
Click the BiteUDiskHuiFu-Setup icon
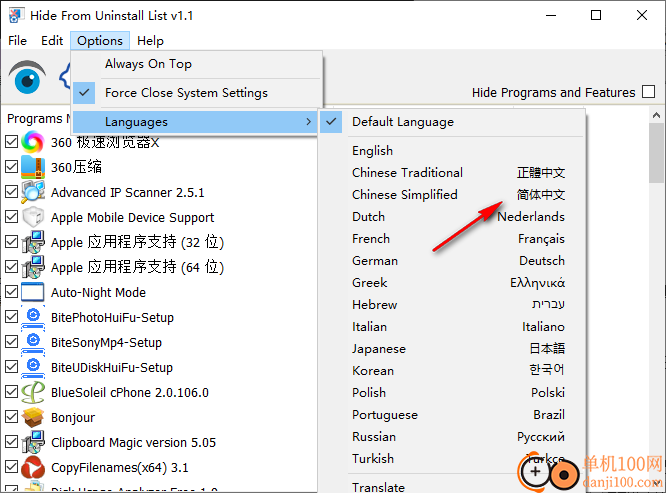(x=33, y=367)
